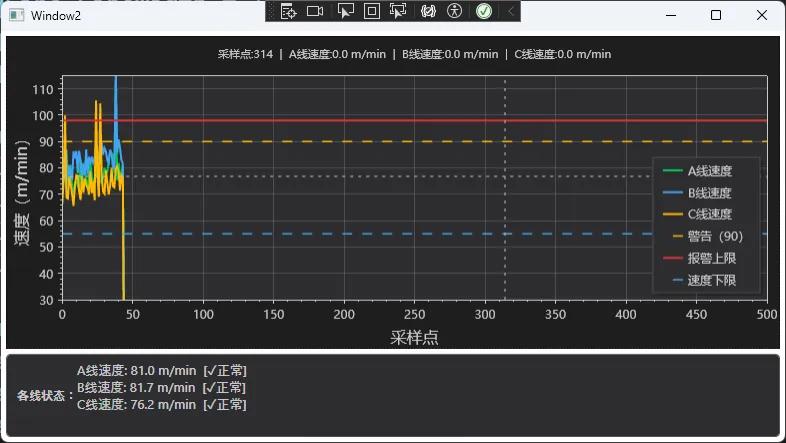The width and height of the screenshot is (786, 443).
Task: Click the debug toolbar drag handle
Action: [272, 11]
